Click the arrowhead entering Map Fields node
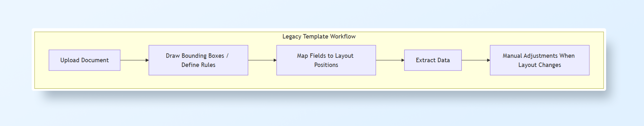 click(x=275, y=60)
